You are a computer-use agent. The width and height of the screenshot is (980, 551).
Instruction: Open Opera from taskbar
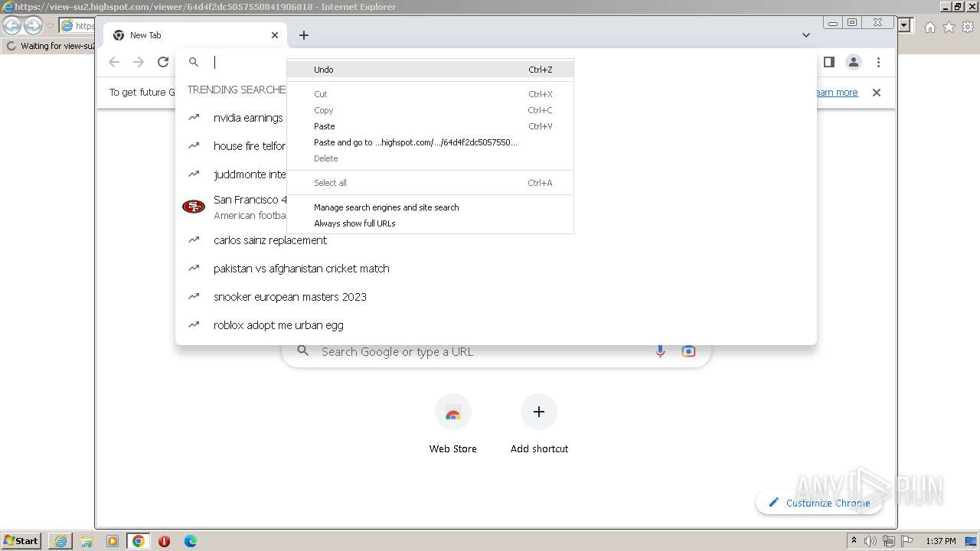[x=164, y=541]
